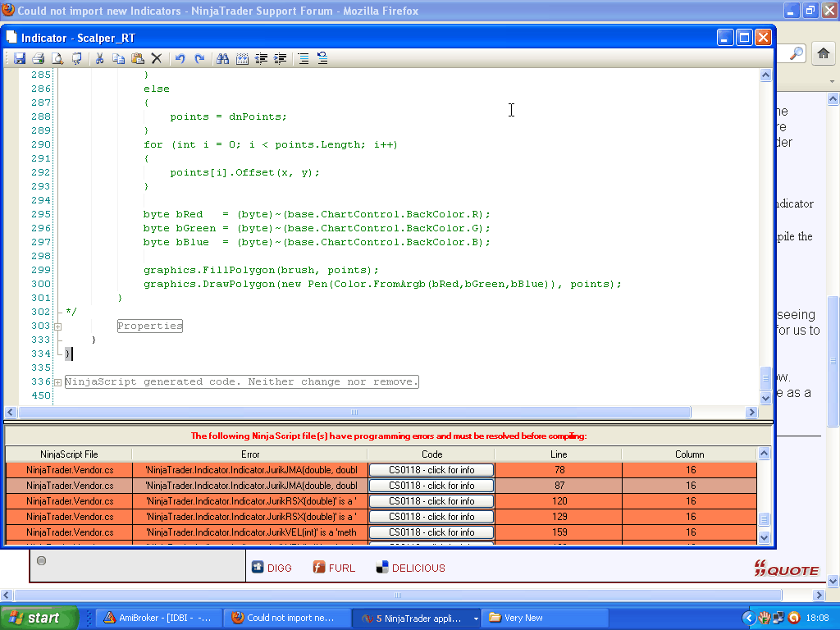Cut selected code with scissors icon
Image resolution: width=840 pixels, height=630 pixels.
(99, 58)
